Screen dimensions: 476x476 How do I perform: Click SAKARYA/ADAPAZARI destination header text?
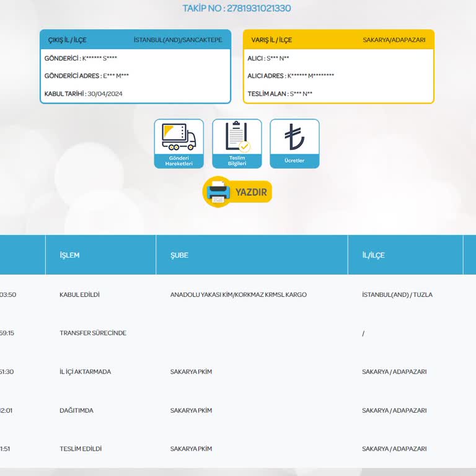(394, 40)
